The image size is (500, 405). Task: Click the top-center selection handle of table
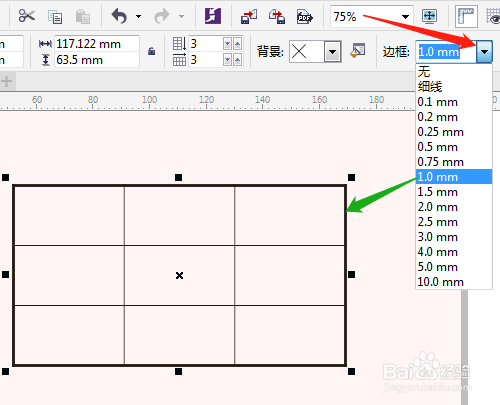click(x=178, y=177)
